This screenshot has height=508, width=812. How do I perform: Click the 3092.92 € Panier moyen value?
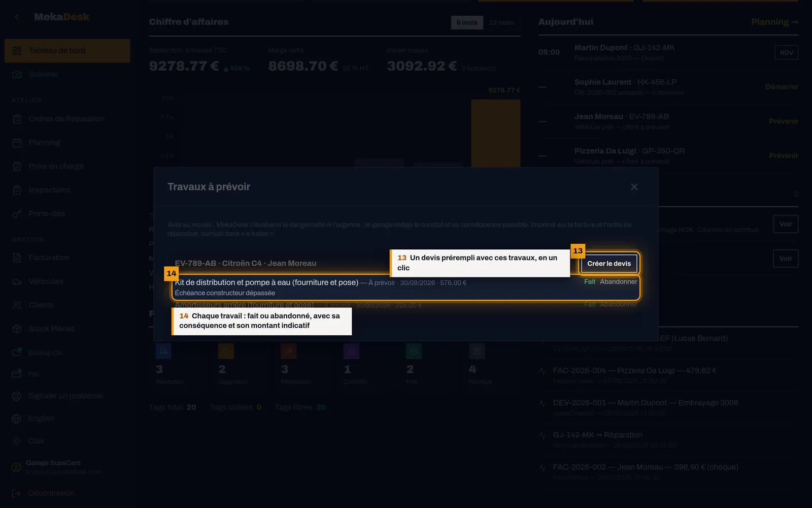(x=422, y=67)
